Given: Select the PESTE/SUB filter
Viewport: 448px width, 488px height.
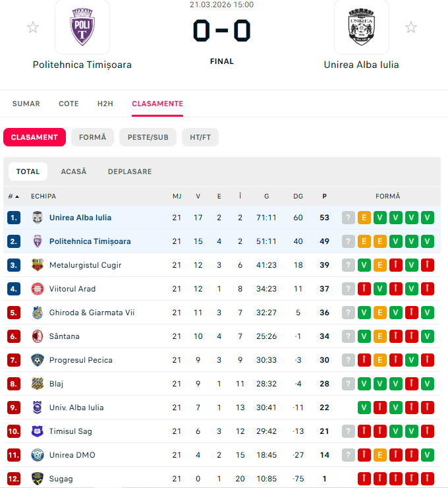Looking at the screenshot, I should click(148, 137).
